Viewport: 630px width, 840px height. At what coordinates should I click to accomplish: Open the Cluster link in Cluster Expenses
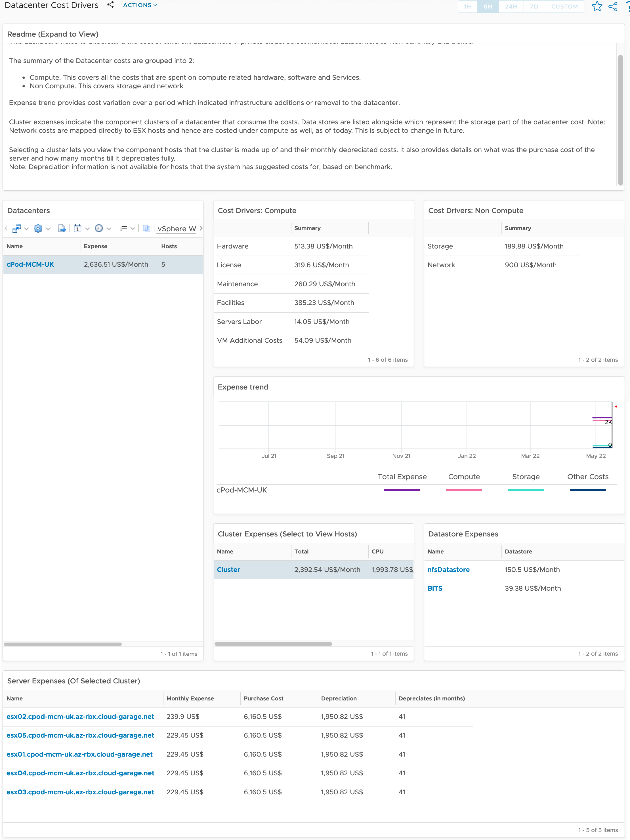pos(228,570)
